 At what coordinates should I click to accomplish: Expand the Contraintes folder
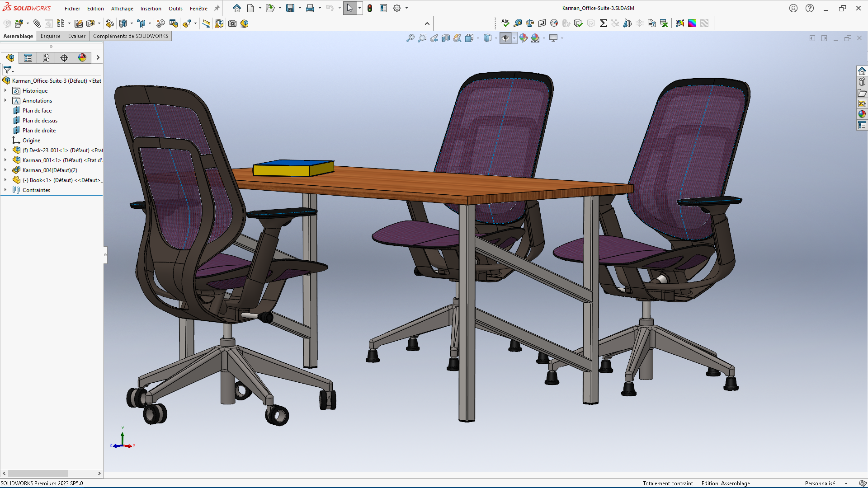tap(5, 190)
